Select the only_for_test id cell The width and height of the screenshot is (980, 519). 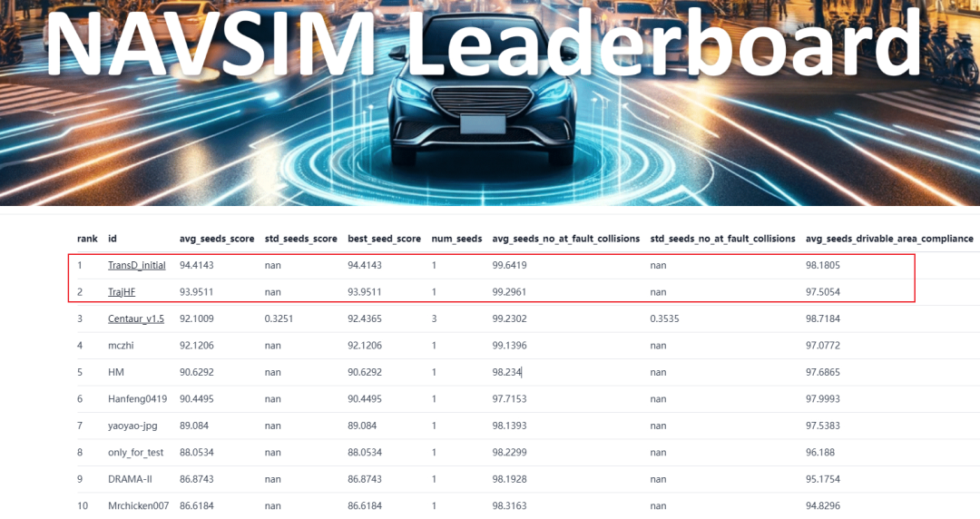135,453
